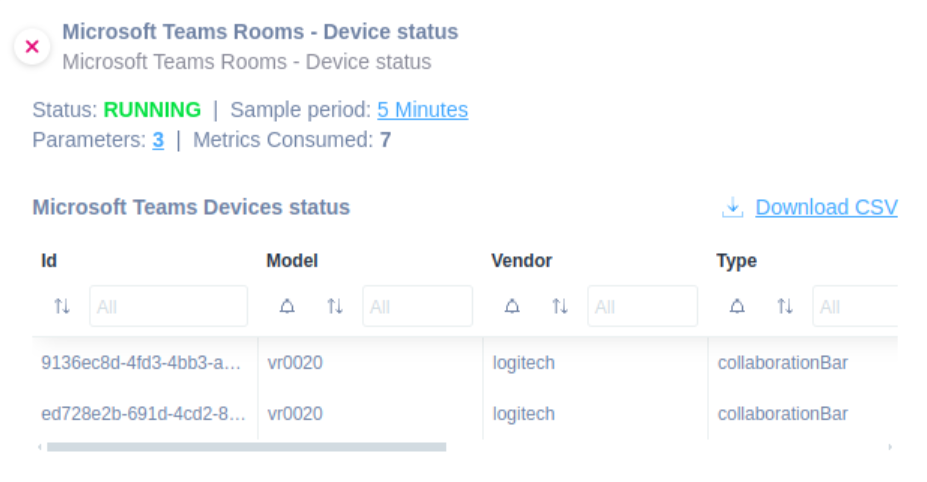Focus the Id filter input field
Image resolution: width=927 pixels, height=482 pixels.
click(168, 306)
